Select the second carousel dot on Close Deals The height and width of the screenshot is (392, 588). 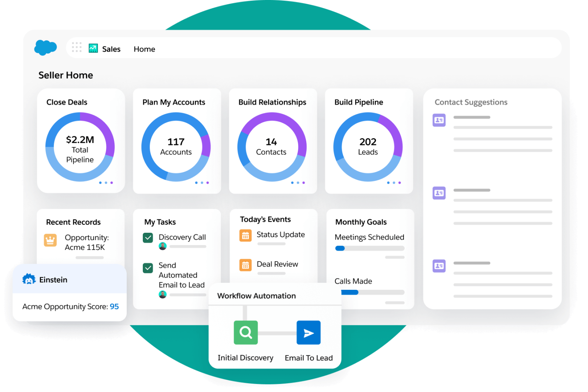[x=106, y=183]
